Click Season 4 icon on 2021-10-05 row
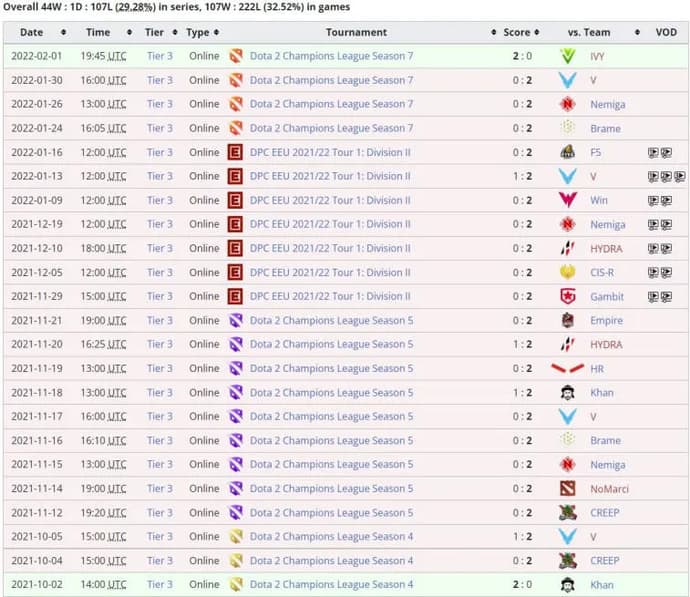 [x=236, y=536]
